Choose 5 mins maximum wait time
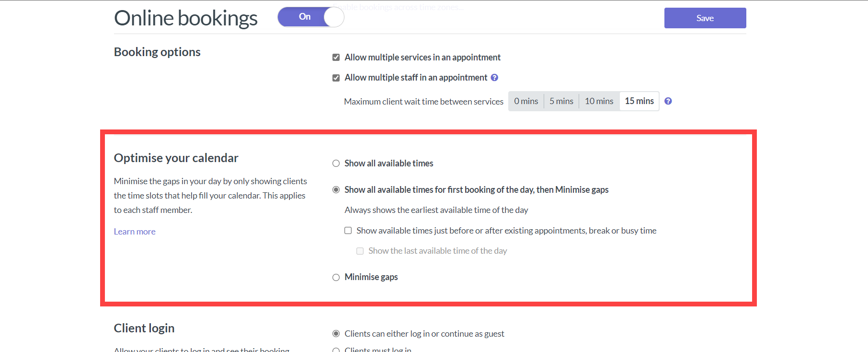The width and height of the screenshot is (868, 352). [561, 101]
